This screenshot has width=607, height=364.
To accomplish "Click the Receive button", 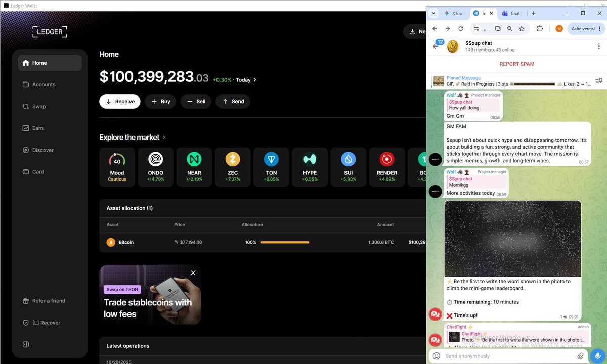I will (x=120, y=101).
